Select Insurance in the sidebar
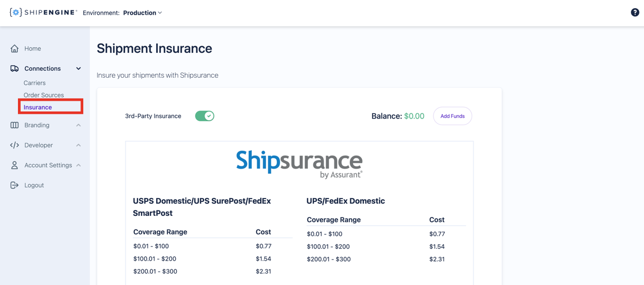 click(38, 107)
